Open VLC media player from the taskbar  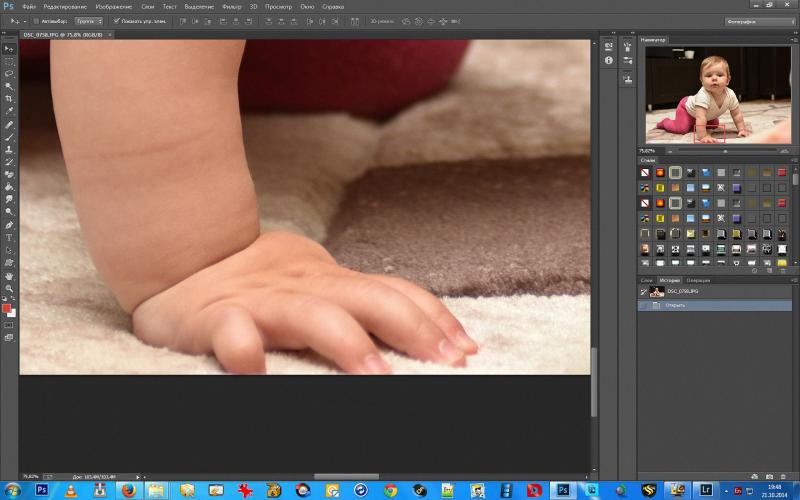coord(71,491)
